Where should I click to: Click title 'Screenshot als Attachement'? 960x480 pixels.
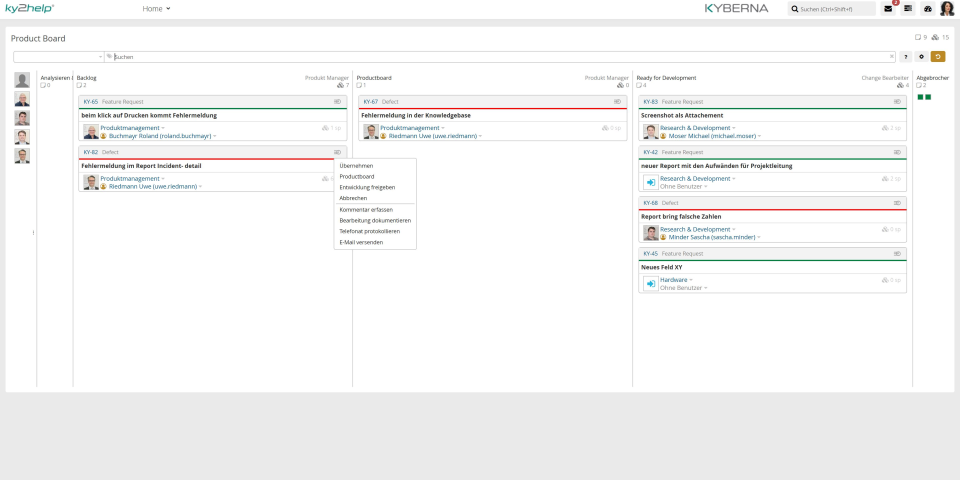682,116
